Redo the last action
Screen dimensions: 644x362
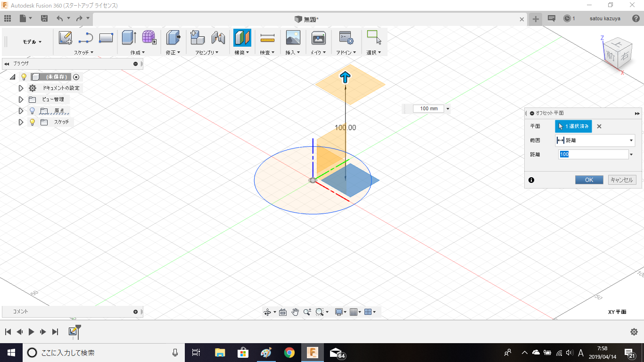point(79,18)
